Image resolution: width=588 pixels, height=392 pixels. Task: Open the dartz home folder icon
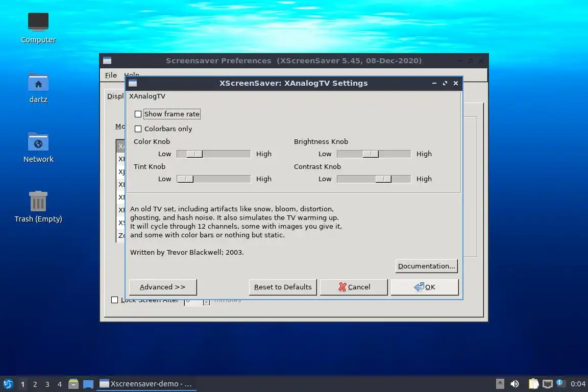tap(38, 88)
